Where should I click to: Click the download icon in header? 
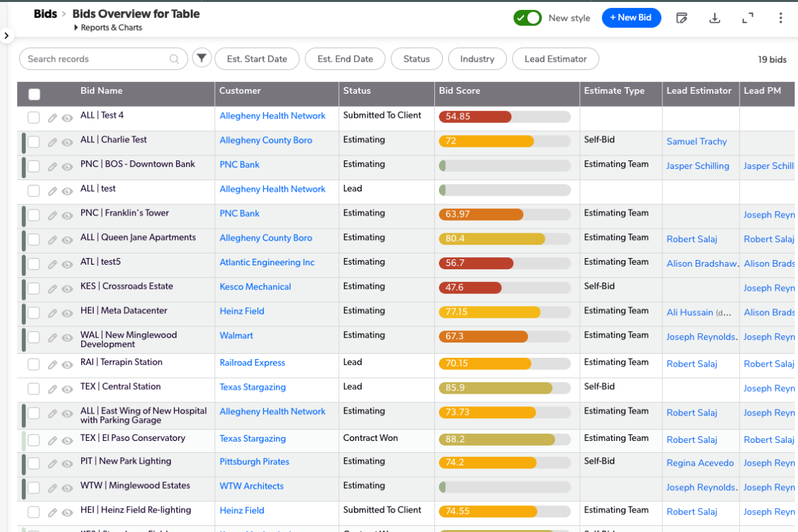point(715,18)
